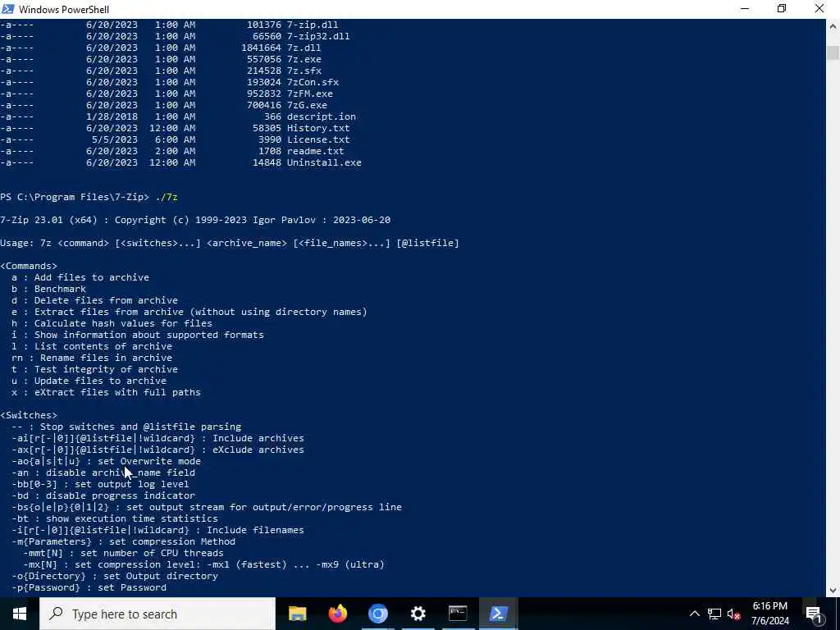The height and width of the screenshot is (630, 840).
Task: Click '-mx[N] : set compression level' line
Action: 203,564
